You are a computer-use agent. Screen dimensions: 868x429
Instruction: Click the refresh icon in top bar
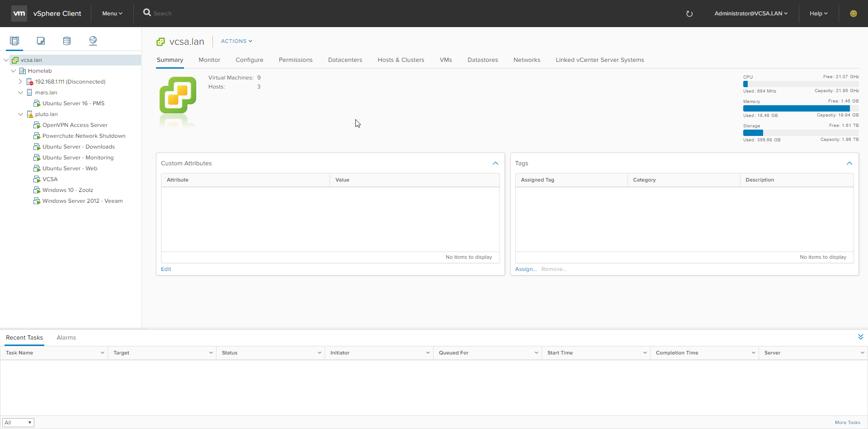pos(689,14)
